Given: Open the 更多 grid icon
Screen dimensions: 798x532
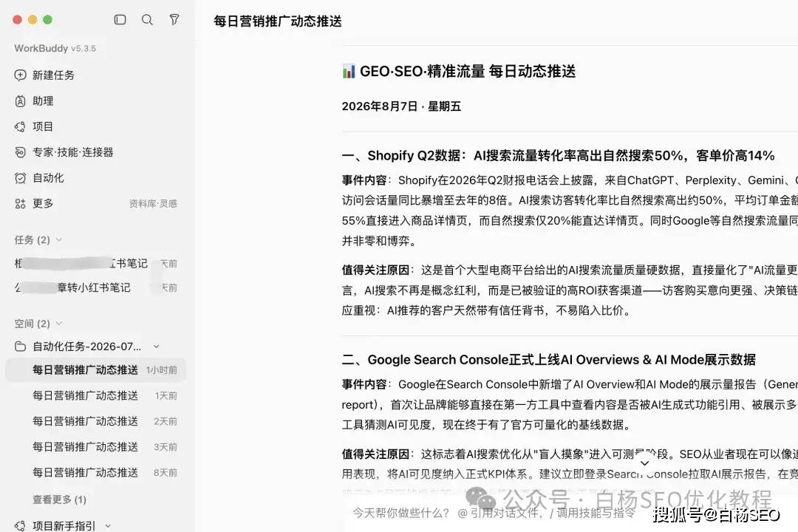Looking at the screenshot, I should 21,204.
